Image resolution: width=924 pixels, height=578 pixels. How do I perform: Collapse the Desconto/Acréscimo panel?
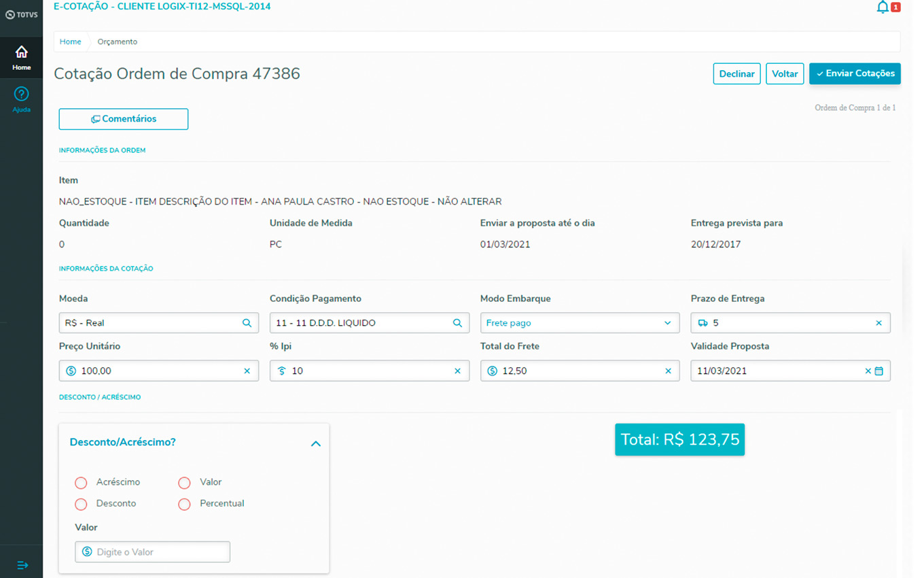click(315, 443)
